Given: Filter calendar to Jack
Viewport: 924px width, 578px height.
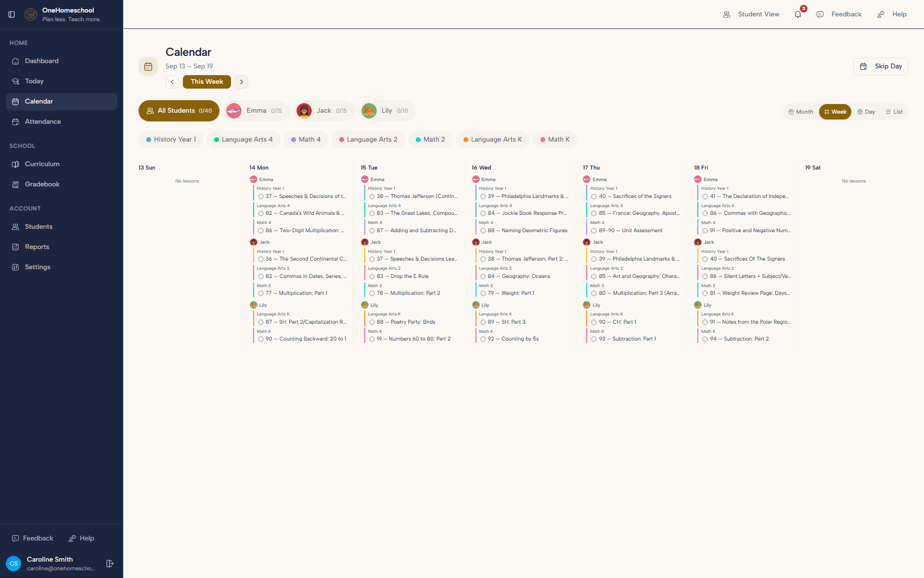Looking at the screenshot, I should 324,111.
